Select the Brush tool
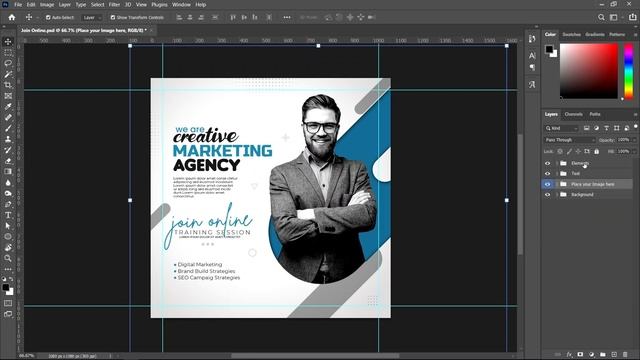 click(8, 128)
